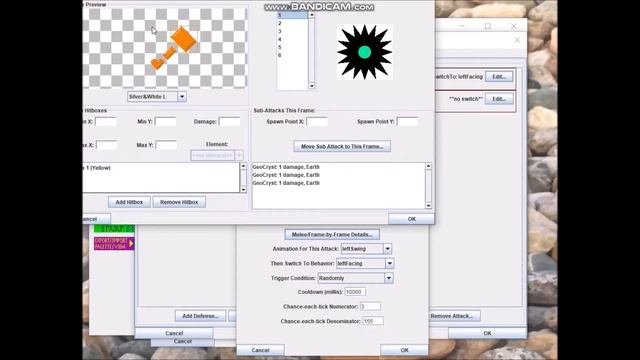
Task: Click Add Defense in the background window
Action: (x=200, y=316)
